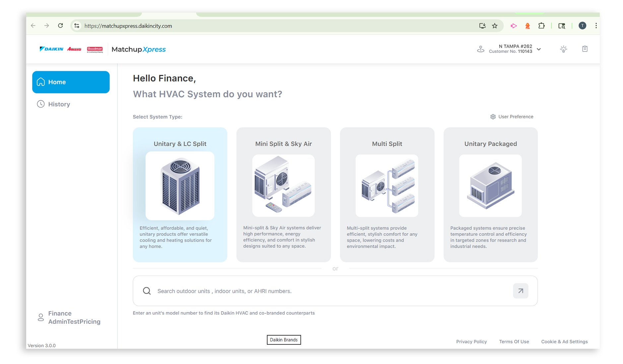Select Home in the sidebar
Viewport: 623px width, 364px height.
[71, 82]
